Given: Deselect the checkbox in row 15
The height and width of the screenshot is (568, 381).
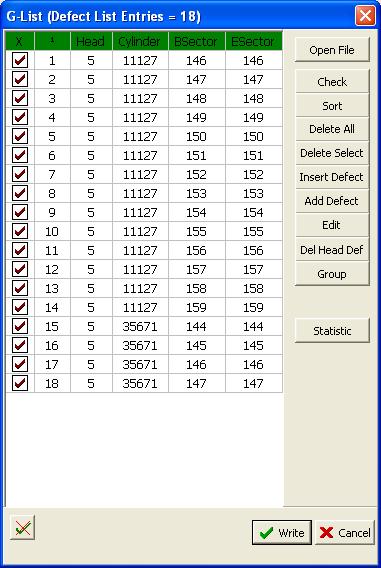Looking at the screenshot, I should coord(20,326).
